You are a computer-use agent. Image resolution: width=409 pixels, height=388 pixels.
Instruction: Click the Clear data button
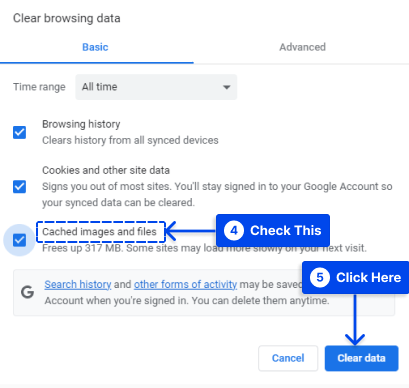click(x=361, y=358)
